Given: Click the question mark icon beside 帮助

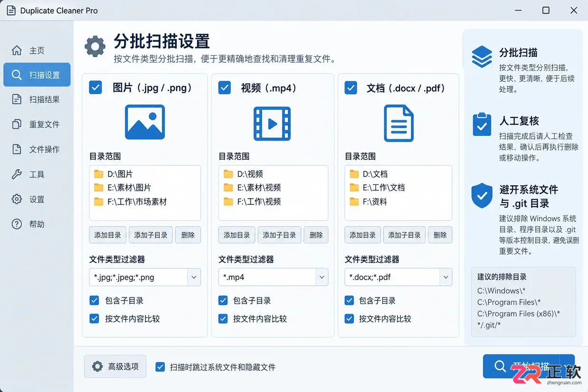Looking at the screenshot, I should (17, 224).
